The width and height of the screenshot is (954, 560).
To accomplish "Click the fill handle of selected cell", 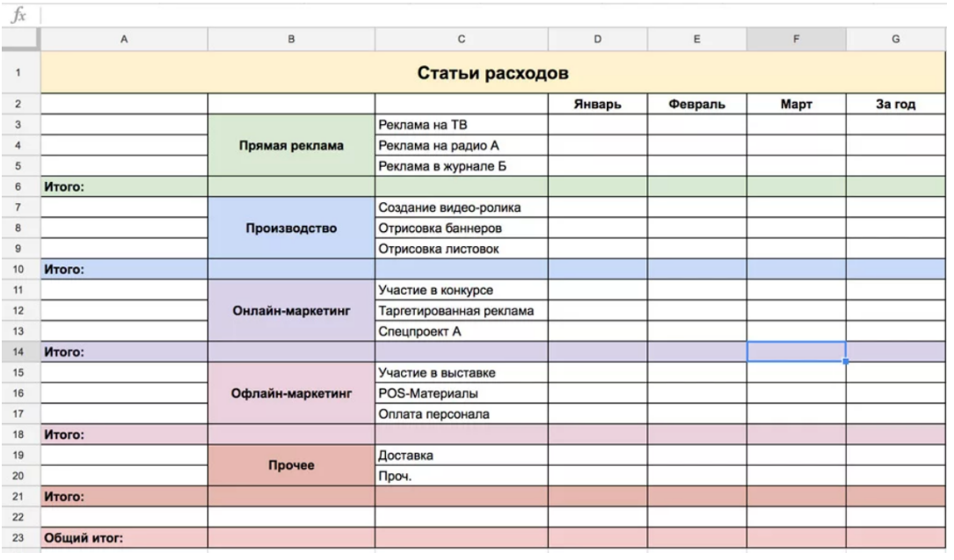I will pyautogui.click(x=846, y=361).
